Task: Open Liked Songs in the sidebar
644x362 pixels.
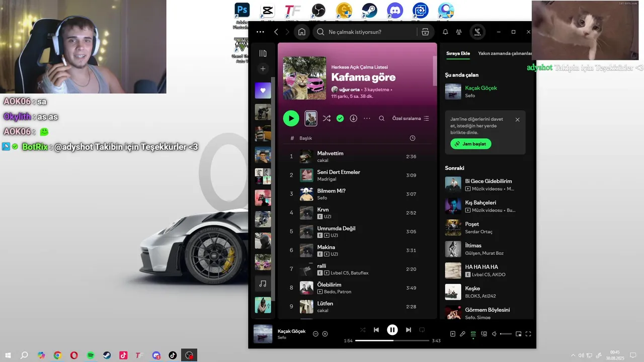Action: (263, 90)
